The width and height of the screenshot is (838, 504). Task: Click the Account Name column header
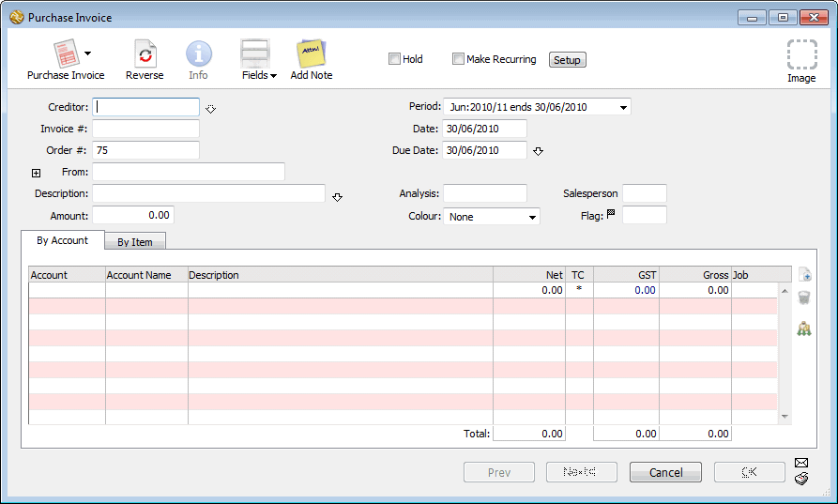pyautogui.click(x=146, y=275)
